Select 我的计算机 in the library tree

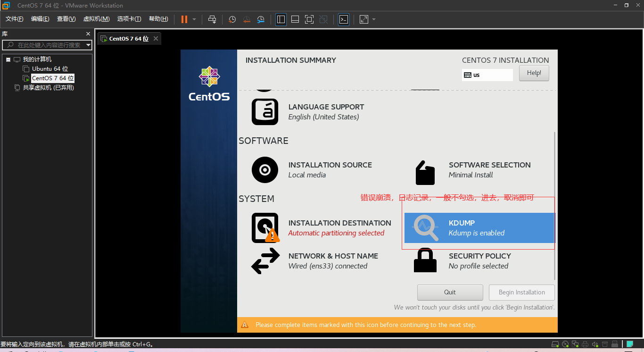coord(37,59)
